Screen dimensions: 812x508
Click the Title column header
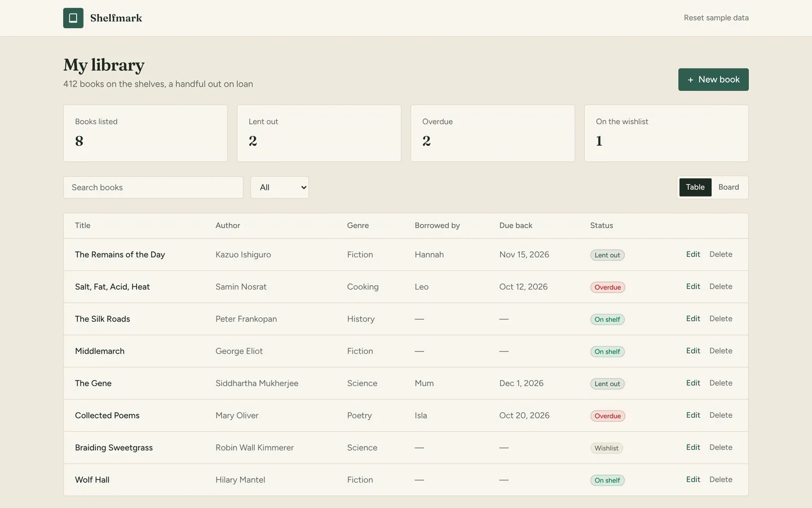(x=83, y=226)
